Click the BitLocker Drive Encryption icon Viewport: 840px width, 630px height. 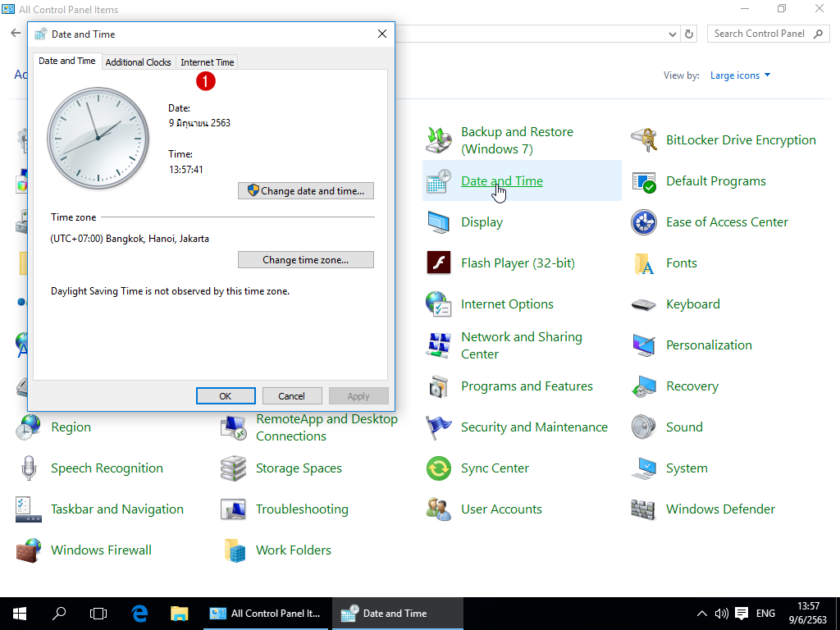click(x=644, y=140)
